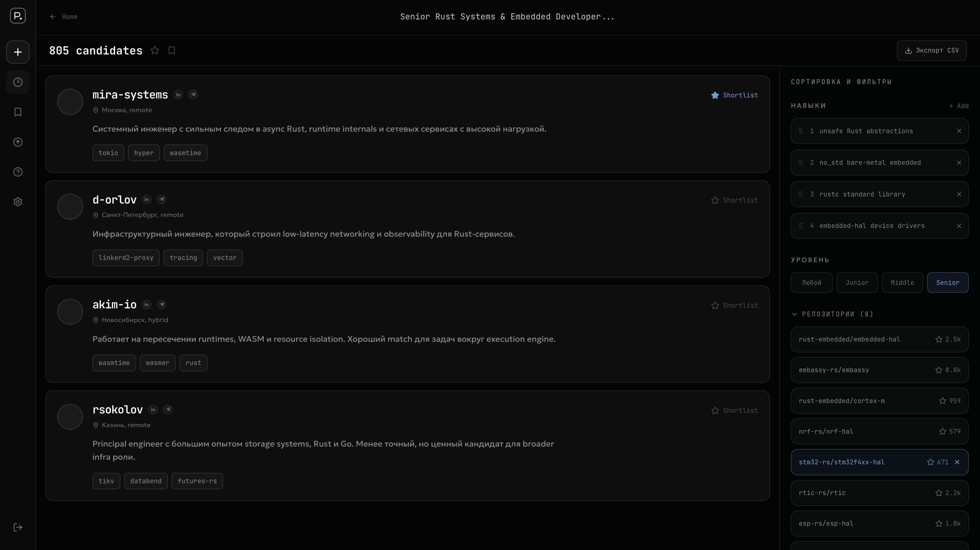Remove stm32-rs/stm32f4xx-hal repository filter
Viewport: 980px width, 550px height.
click(x=957, y=462)
